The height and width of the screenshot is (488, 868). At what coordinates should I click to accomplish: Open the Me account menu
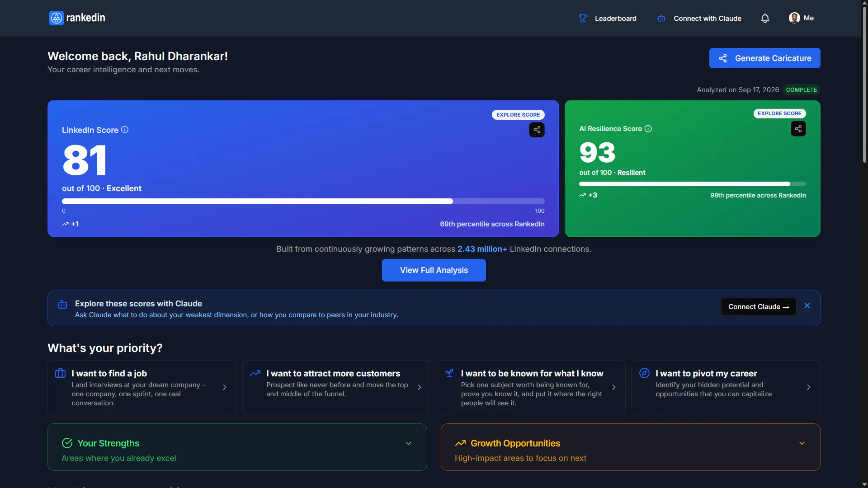coord(802,18)
